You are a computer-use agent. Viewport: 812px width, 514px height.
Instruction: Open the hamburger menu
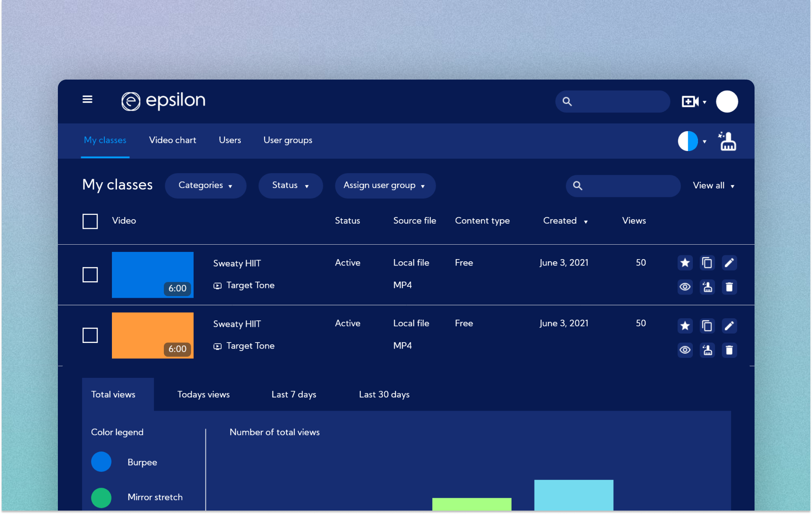(x=87, y=100)
